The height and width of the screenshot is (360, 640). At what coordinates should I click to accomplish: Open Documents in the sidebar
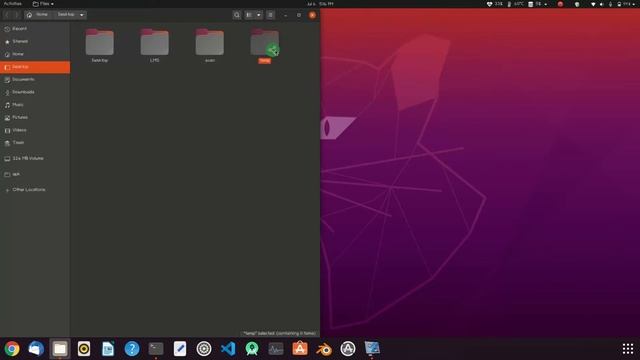[x=35, y=80]
